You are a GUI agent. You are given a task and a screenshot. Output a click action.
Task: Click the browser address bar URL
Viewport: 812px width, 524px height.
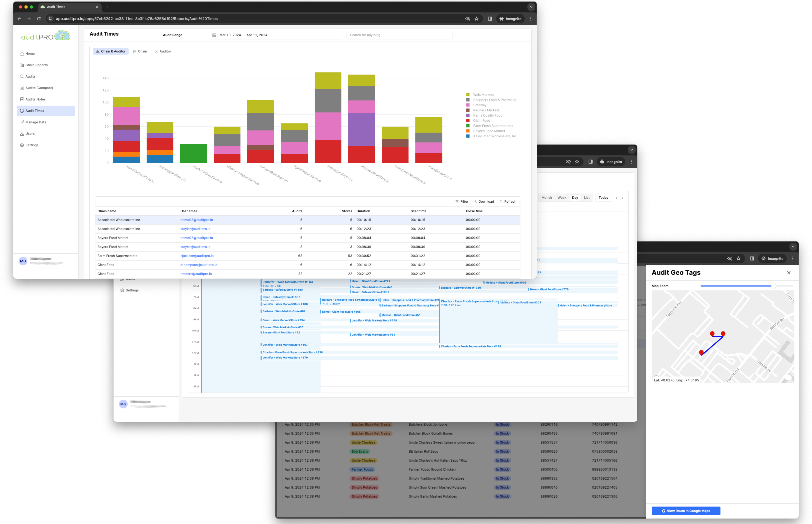(137, 19)
